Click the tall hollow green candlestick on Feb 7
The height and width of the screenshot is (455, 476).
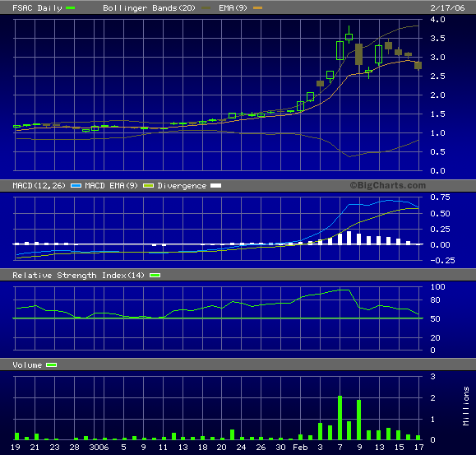coord(340,50)
